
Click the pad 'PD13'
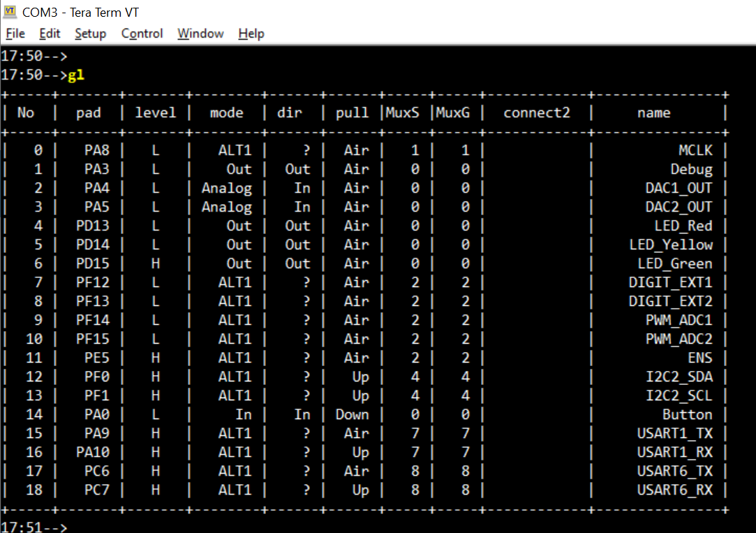[x=93, y=226]
